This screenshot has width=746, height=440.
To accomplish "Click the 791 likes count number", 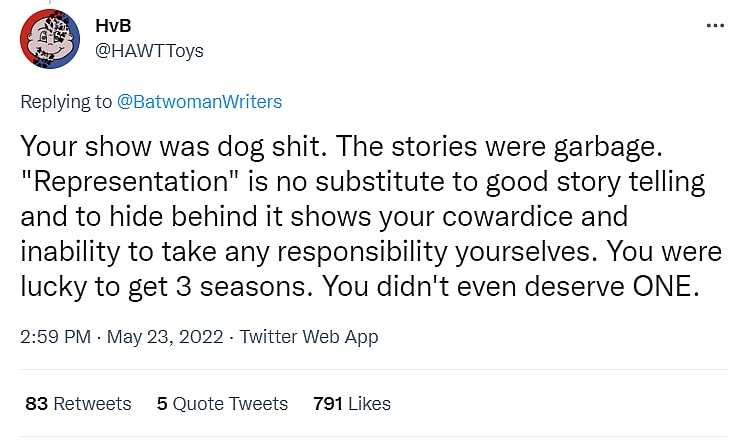I will (328, 404).
